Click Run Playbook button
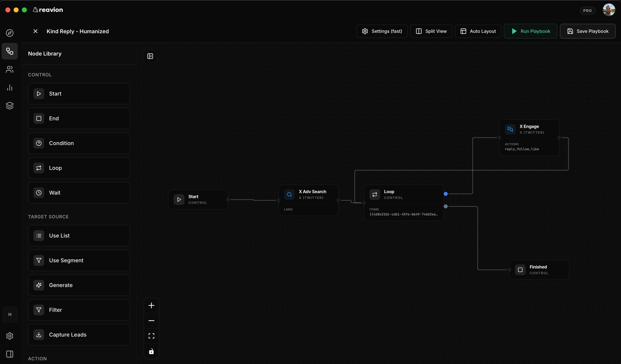Viewport: 621px width, 364px height. click(531, 31)
